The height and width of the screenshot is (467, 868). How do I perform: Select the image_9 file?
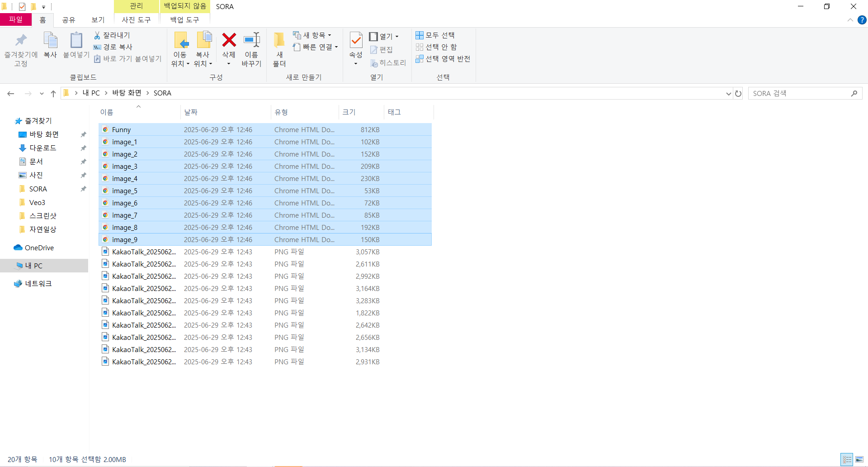(x=265, y=239)
